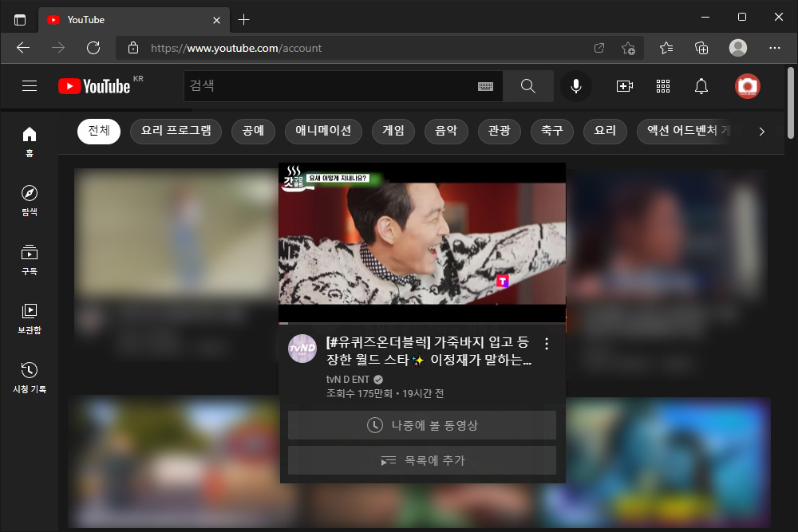Click the open-in-app icon in address bar

click(599, 48)
